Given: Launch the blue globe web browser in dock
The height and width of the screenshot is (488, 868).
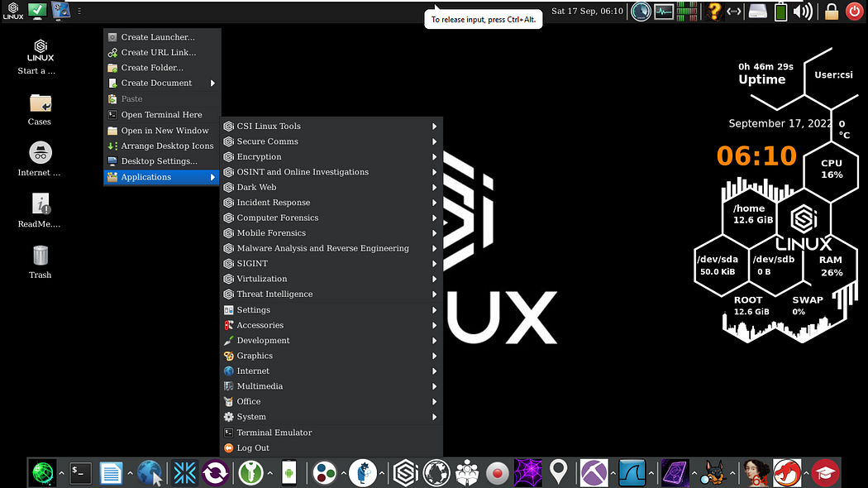Looking at the screenshot, I should (150, 474).
